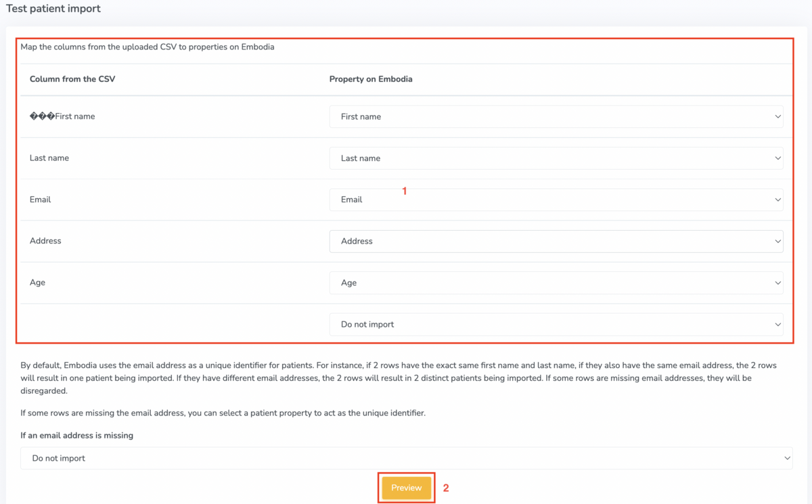Expand the Address property dropdown

pos(555,242)
